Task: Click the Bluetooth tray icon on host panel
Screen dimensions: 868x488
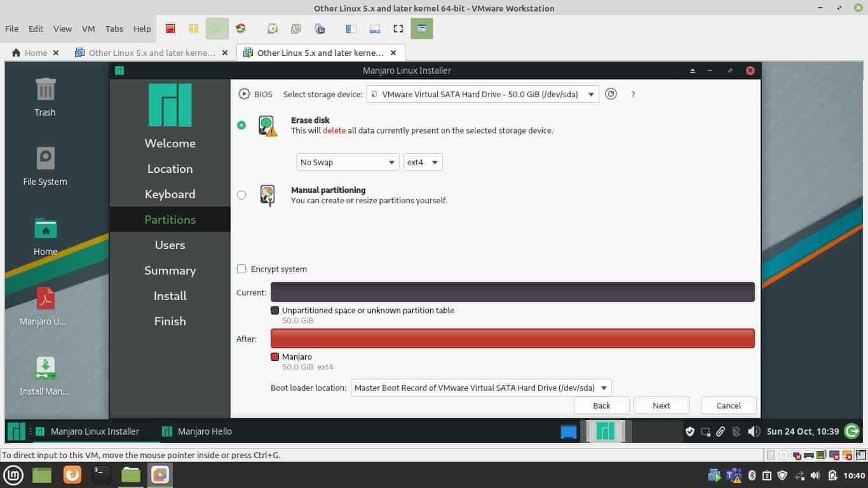Action: tap(751, 475)
